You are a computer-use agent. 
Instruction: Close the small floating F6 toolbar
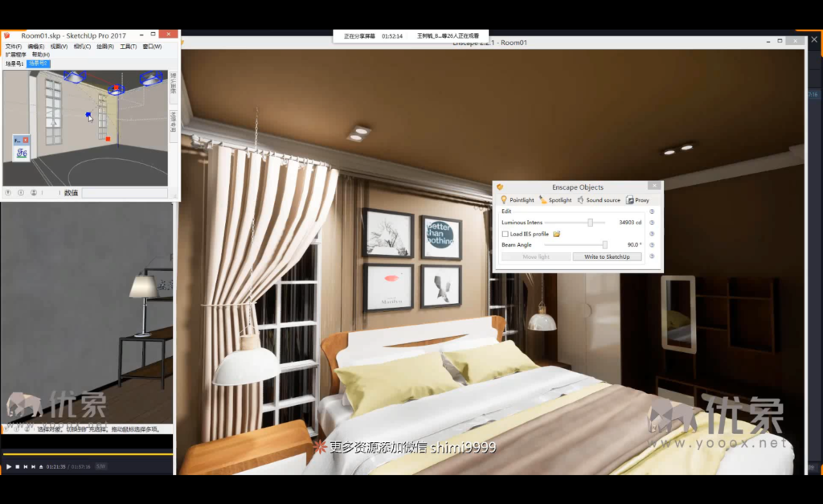tap(25, 140)
